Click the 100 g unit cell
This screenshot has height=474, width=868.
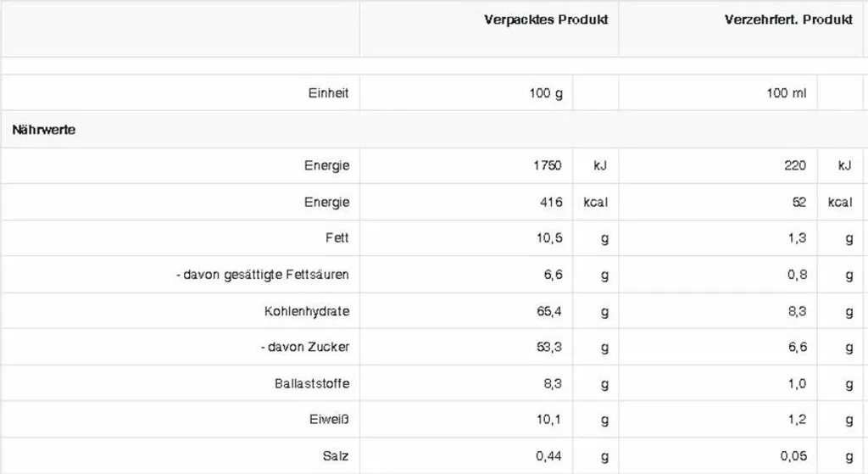pyautogui.click(x=546, y=93)
